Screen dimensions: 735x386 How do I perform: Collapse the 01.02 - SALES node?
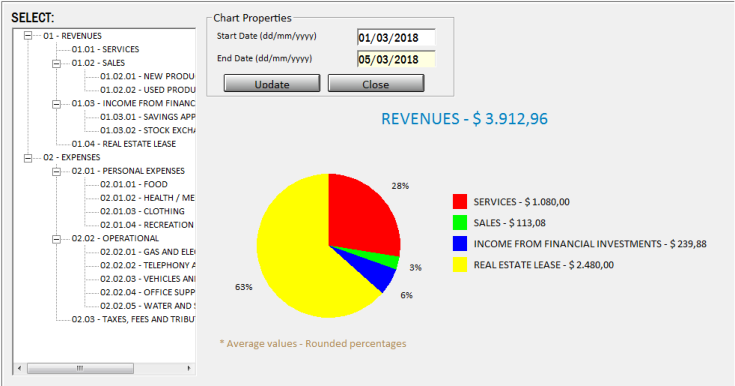(x=56, y=63)
